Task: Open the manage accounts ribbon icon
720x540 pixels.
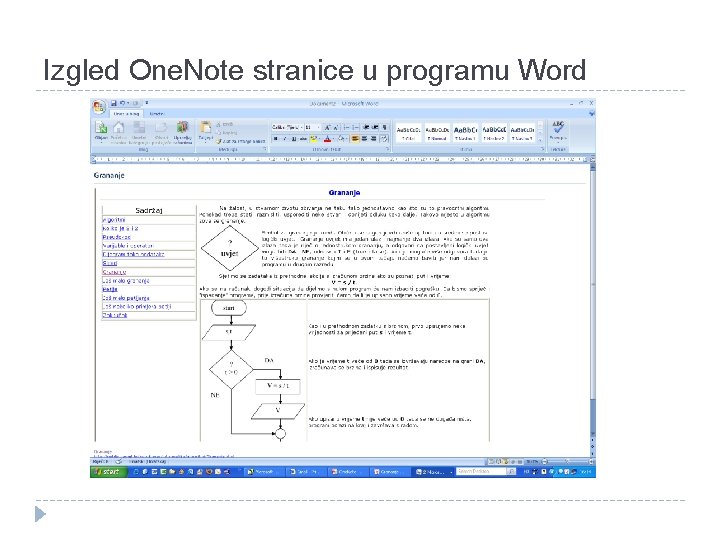Action: click(x=182, y=128)
